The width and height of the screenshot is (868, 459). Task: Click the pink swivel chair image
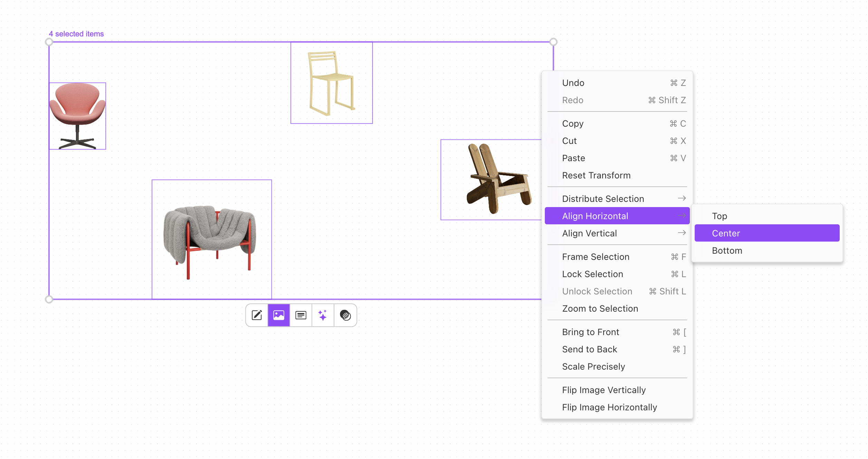pos(77,116)
